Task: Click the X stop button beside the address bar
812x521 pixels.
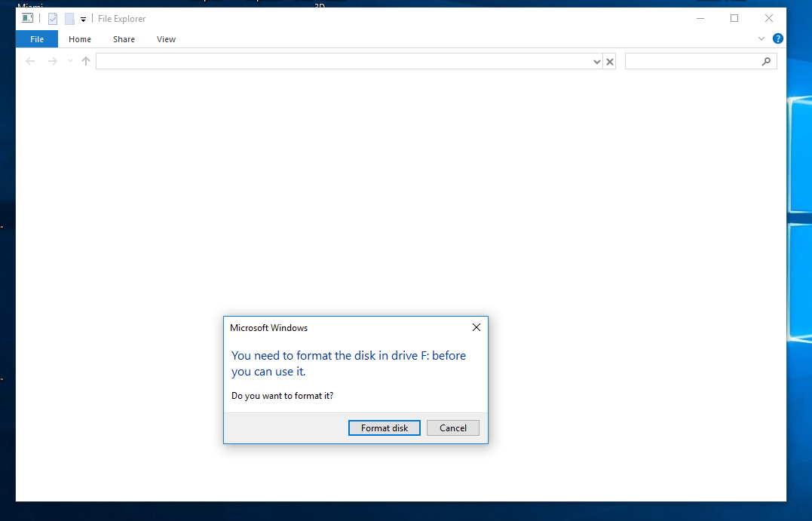Action: click(x=610, y=62)
